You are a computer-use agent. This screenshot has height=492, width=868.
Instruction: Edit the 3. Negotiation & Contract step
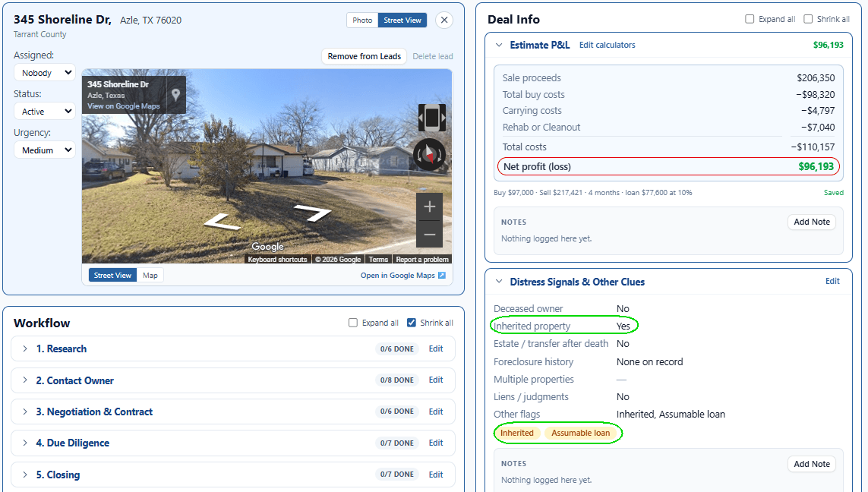[436, 412]
